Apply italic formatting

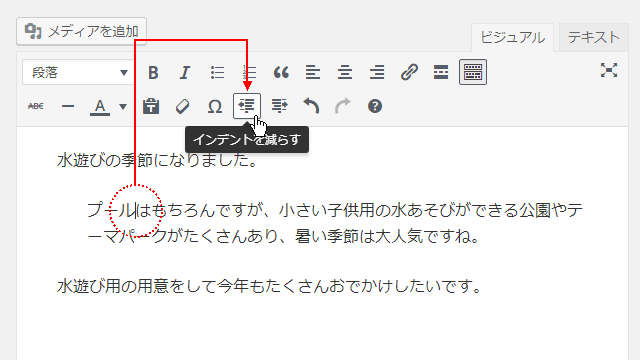click(185, 73)
